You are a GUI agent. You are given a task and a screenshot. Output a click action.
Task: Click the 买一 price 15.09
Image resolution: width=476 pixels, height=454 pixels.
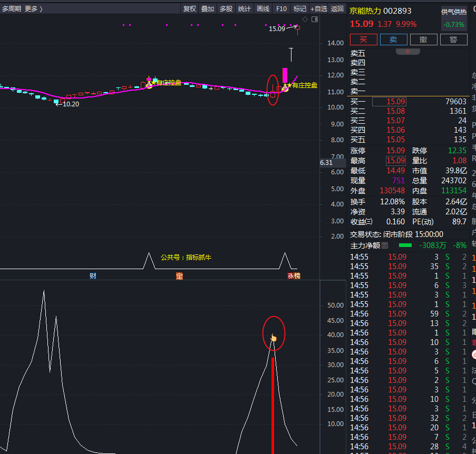395,102
